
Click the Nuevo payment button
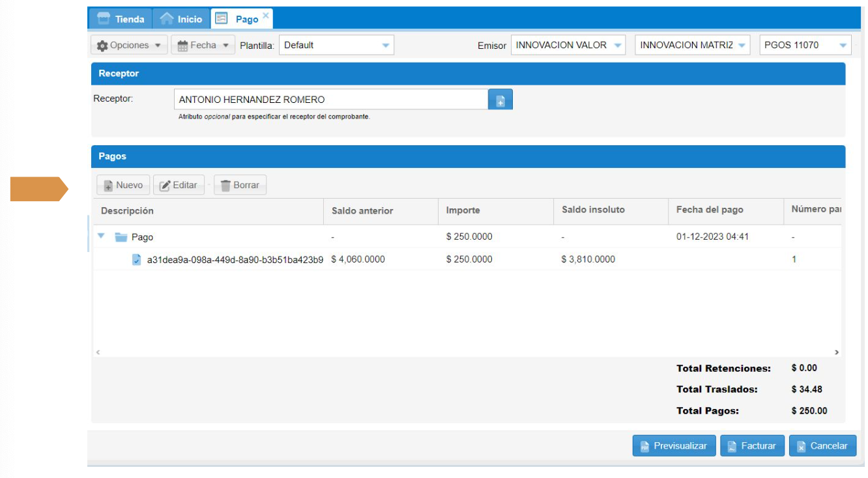click(123, 185)
